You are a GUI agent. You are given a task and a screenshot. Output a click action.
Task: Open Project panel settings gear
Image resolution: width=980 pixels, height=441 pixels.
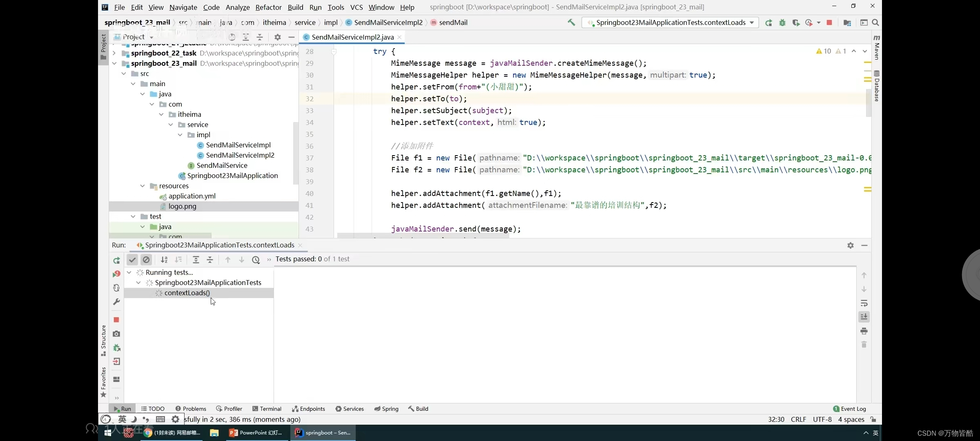[278, 37]
